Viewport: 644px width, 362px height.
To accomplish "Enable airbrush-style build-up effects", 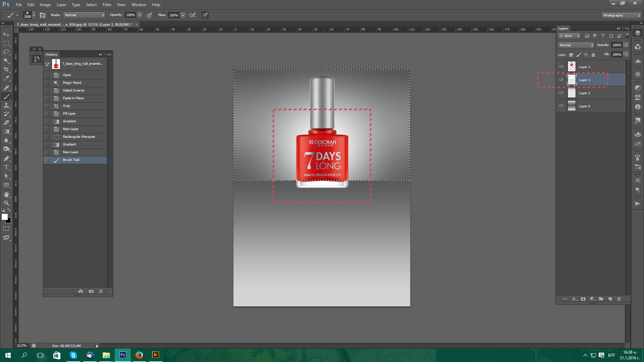I will click(193, 15).
